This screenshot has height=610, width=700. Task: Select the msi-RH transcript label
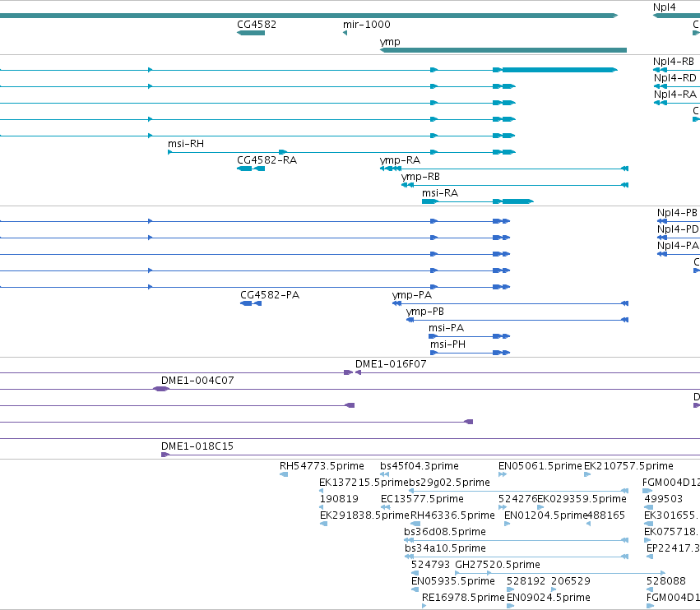click(186, 144)
